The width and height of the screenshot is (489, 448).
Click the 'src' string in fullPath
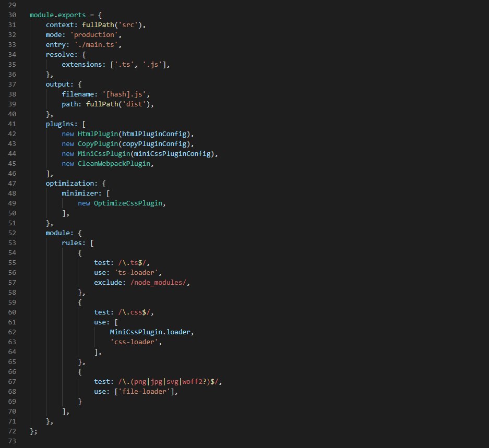[128, 25]
